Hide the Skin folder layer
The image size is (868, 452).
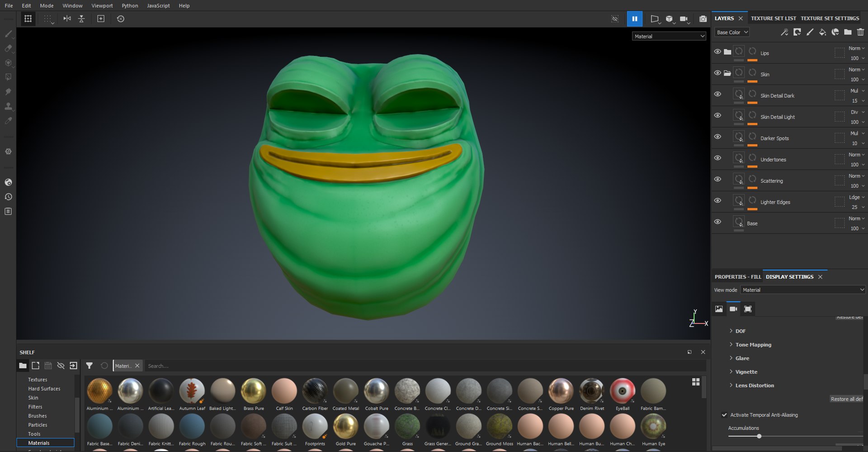(x=717, y=73)
